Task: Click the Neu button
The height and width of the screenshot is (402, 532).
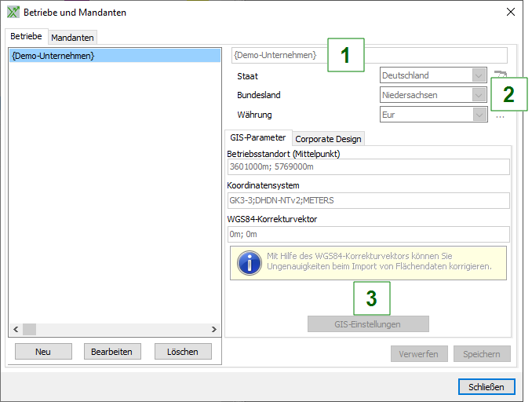Action: (43, 352)
